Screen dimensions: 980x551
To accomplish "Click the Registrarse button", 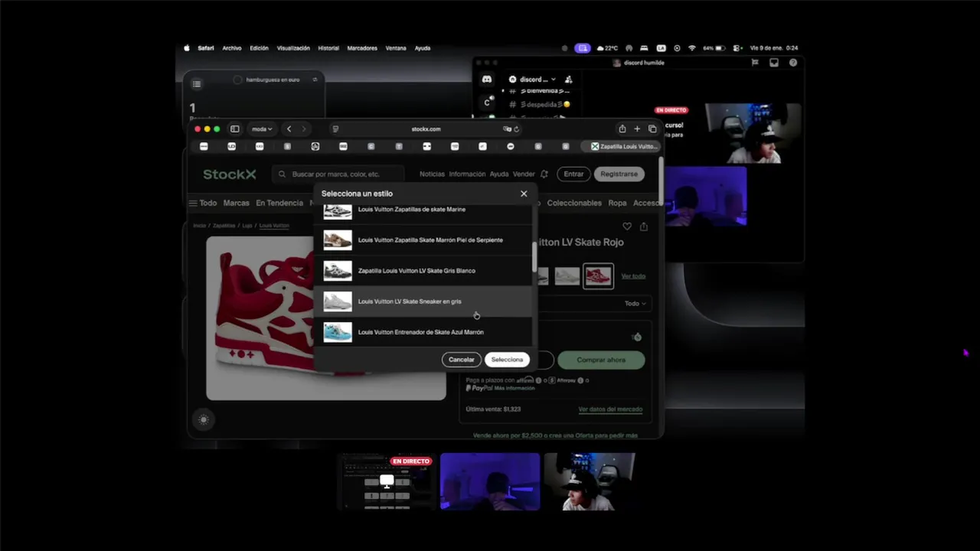I will click(x=619, y=174).
